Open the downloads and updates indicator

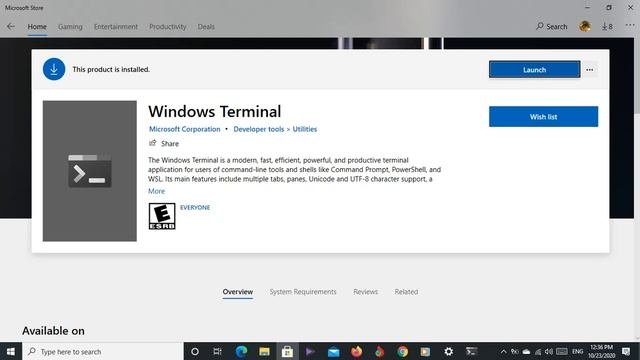point(607,27)
